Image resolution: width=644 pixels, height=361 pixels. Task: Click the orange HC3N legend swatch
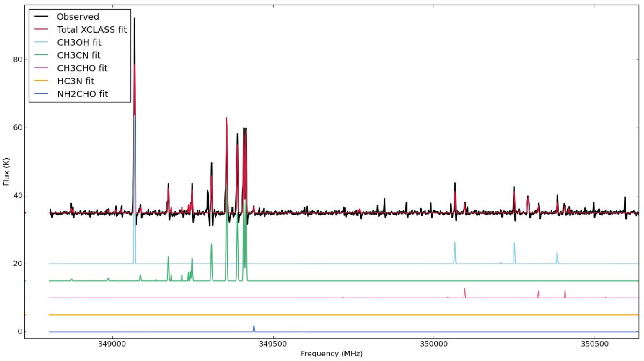[42, 81]
